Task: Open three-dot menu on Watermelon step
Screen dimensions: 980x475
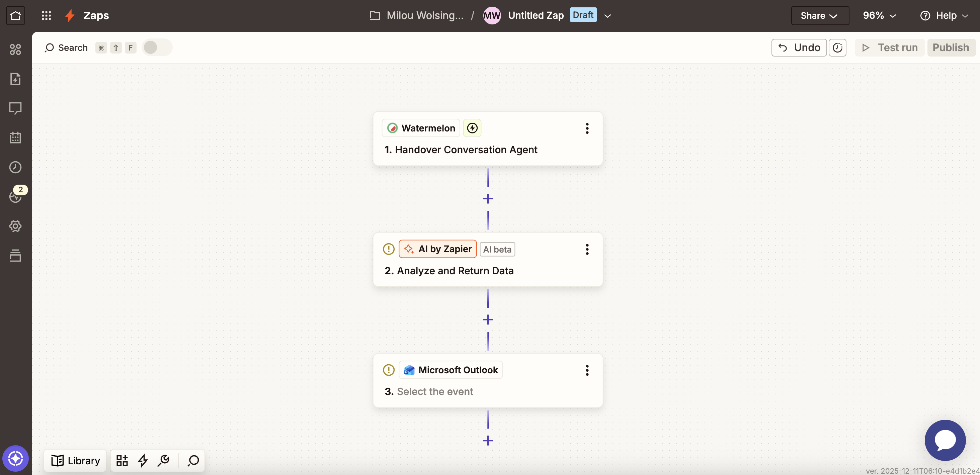Action: coord(587,128)
